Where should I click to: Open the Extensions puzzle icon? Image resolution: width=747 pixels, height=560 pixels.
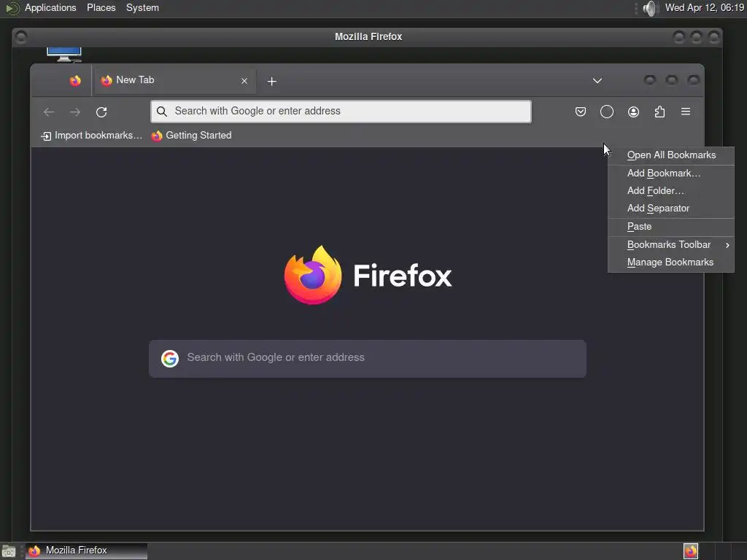659,112
